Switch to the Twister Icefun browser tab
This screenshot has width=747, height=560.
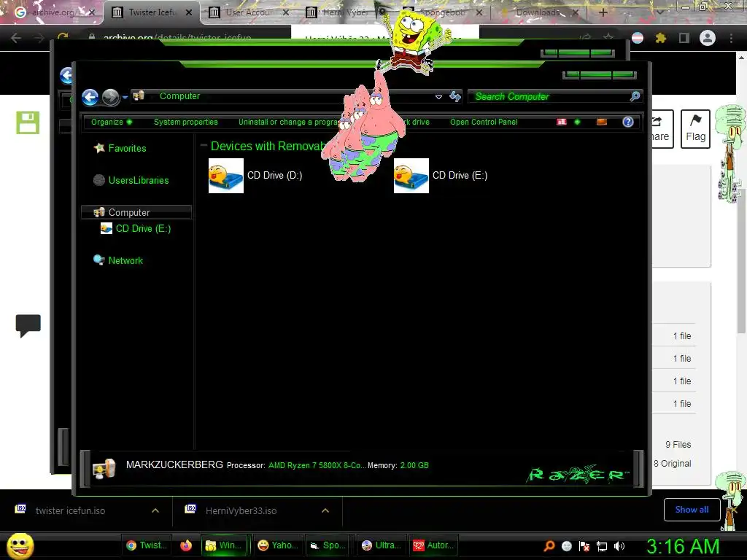pyautogui.click(x=152, y=12)
